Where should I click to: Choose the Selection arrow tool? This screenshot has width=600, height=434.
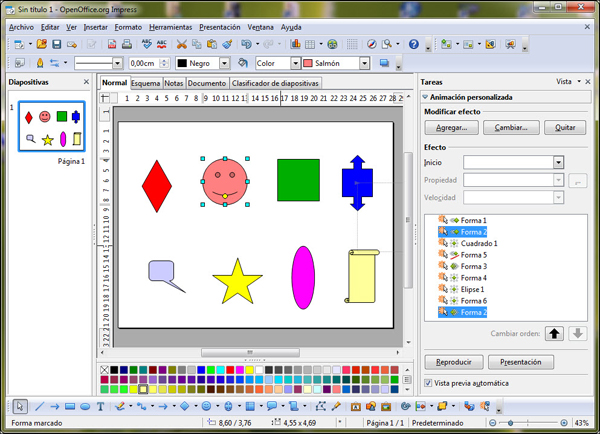[x=20, y=406]
